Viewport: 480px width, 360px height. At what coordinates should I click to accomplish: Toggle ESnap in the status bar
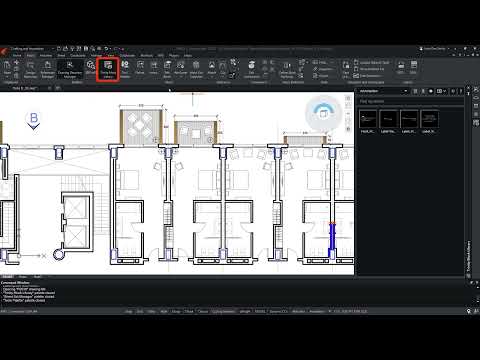[176, 311]
